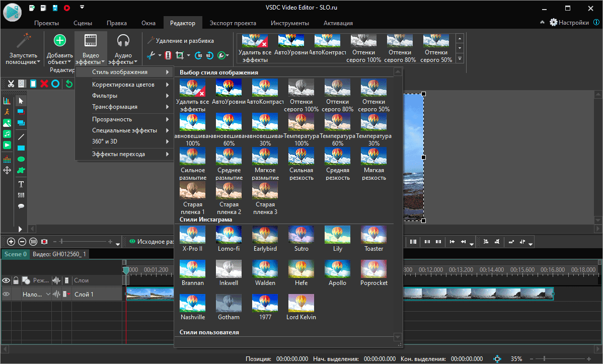Add a subtitle with SUB tool
Viewport: 603px width, 364px height.
click(21, 195)
